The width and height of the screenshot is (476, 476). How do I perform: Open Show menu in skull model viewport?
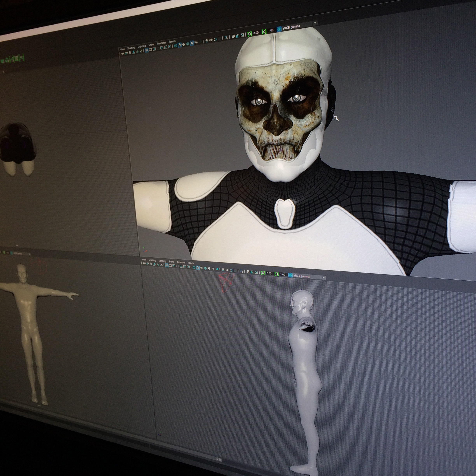(x=151, y=45)
